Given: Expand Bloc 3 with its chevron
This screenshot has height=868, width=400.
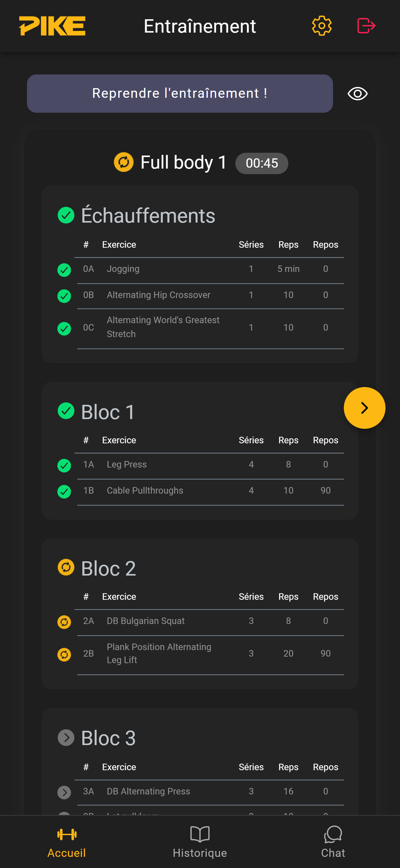Looking at the screenshot, I should click(66, 737).
